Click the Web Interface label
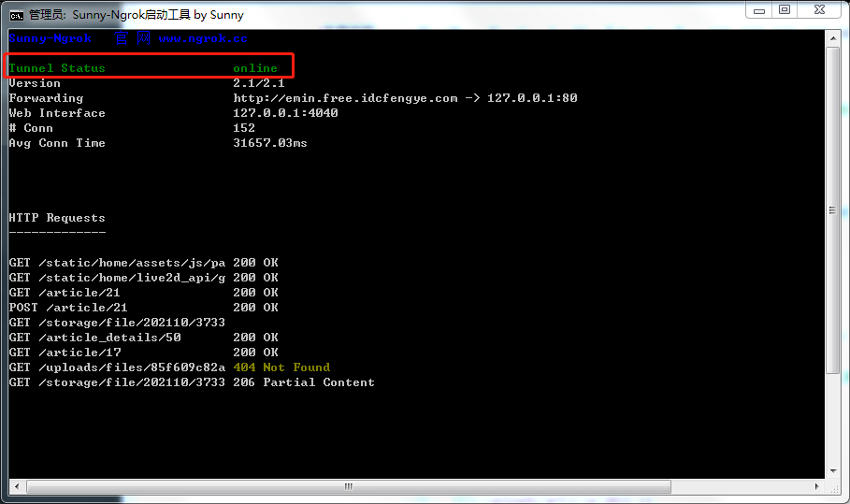 click(x=57, y=113)
